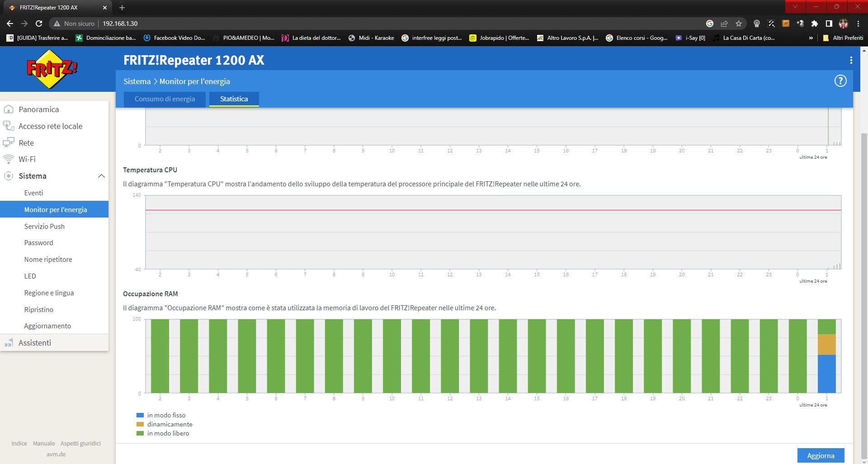The height and width of the screenshot is (464, 868).
Task: Open the [GUIDA] Trasferire a... bookmark
Action: 38,38
